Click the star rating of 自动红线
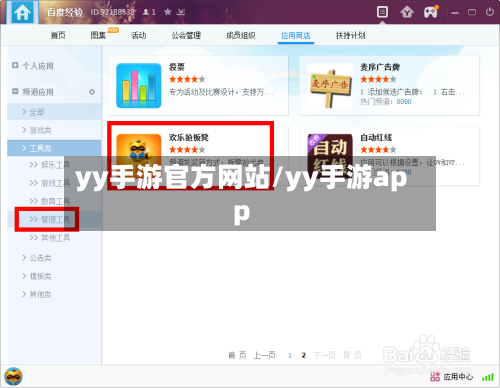 pyautogui.click(x=378, y=150)
